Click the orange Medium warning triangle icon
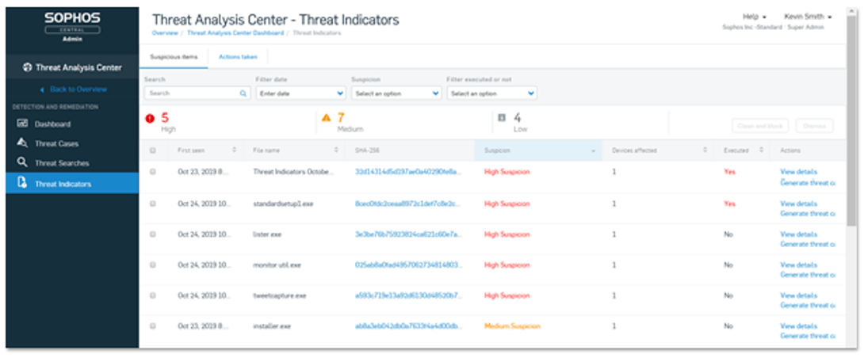Viewport: 868px width, 358px height. pyautogui.click(x=326, y=119)
